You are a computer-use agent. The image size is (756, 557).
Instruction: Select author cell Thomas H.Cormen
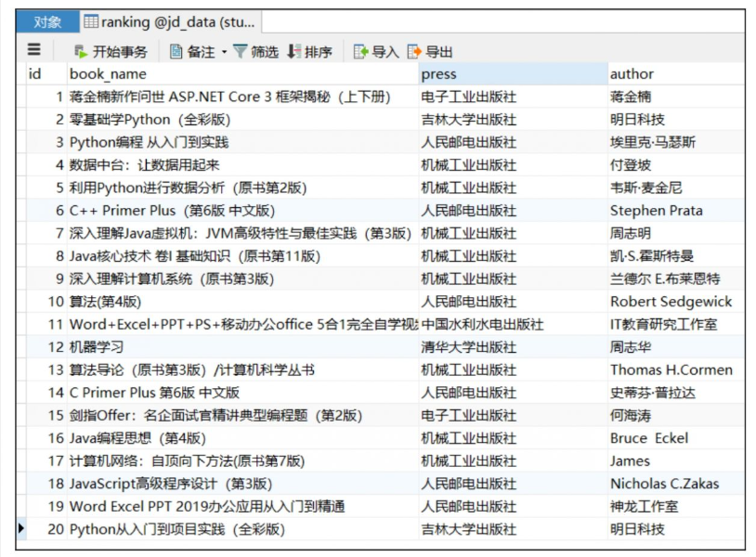(x=676, y=369)
